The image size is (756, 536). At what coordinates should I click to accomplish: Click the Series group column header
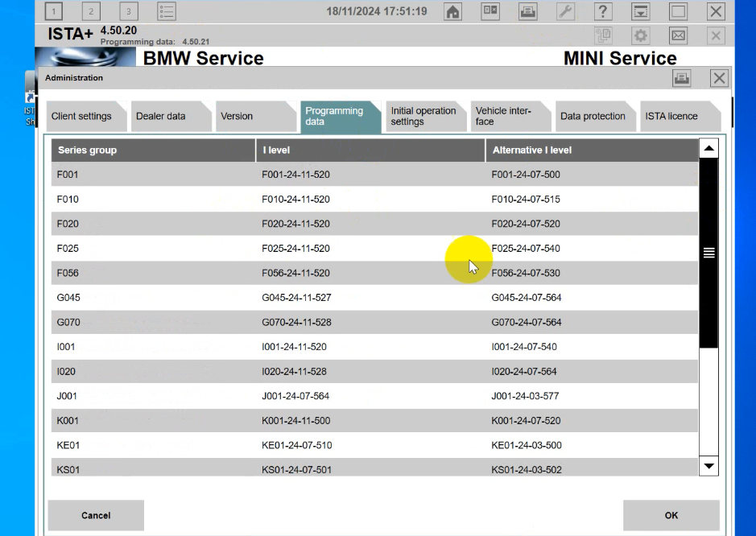153,150
